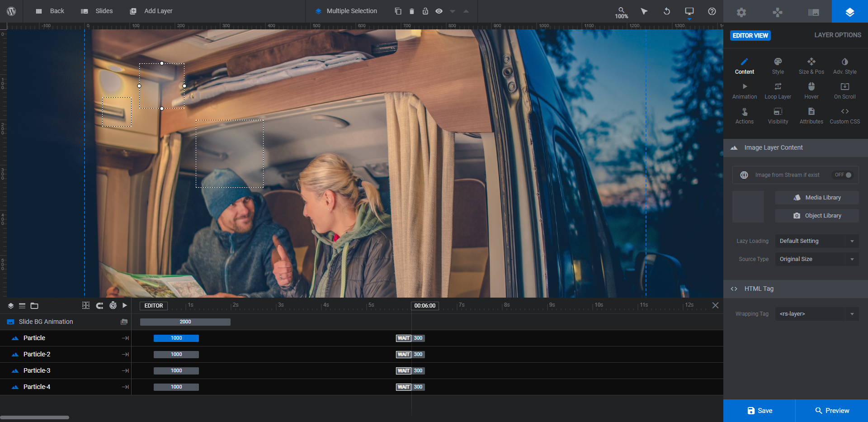The image size is (868, 422).
Task: Click the timeline stopwatch speed icon
Action: 113,306
